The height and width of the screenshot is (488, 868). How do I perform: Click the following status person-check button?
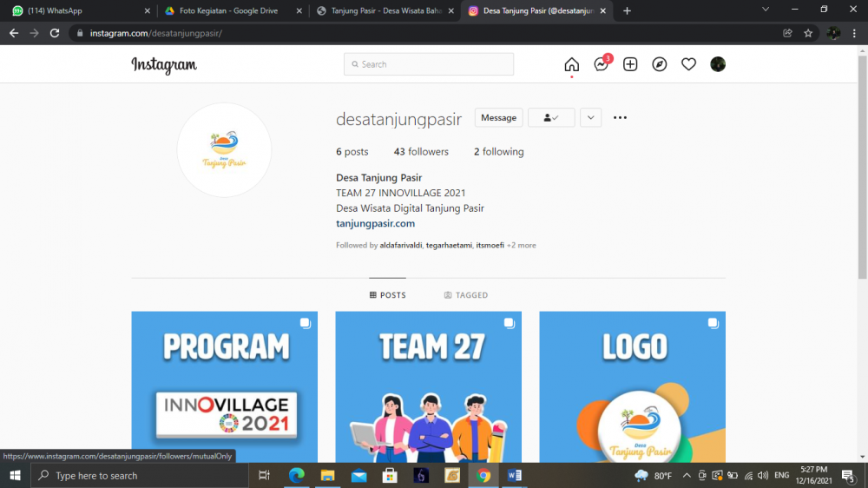click(x=551, y=117)
